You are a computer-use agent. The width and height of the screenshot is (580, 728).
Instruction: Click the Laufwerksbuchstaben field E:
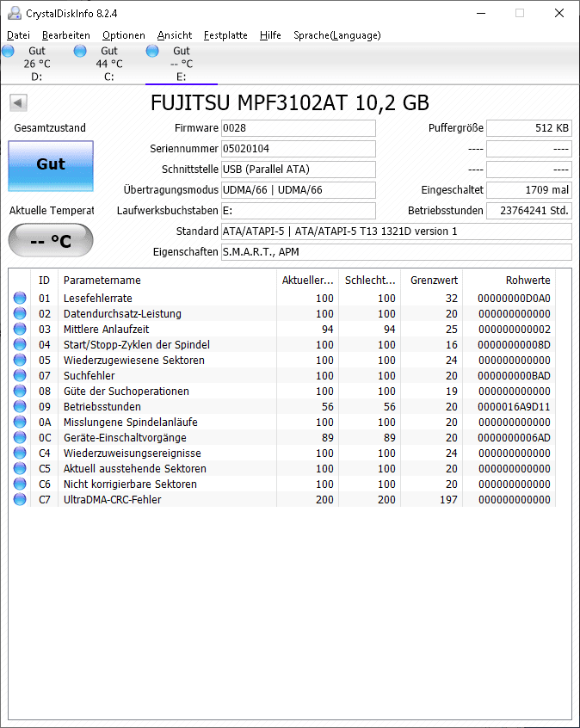[x=298, y=211]
